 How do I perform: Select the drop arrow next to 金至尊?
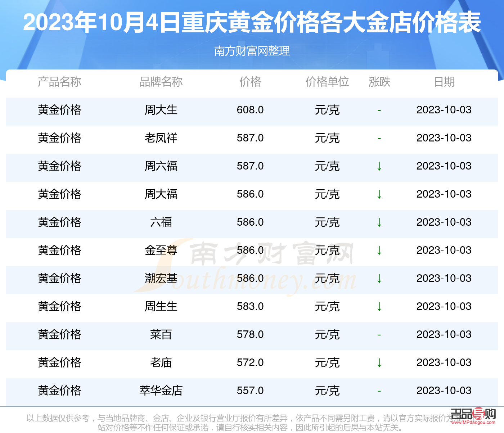point(379,250)
